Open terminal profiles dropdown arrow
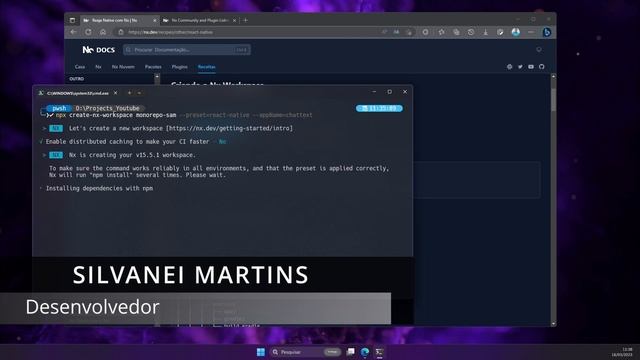The image size is (640, 360). (139, 93)
